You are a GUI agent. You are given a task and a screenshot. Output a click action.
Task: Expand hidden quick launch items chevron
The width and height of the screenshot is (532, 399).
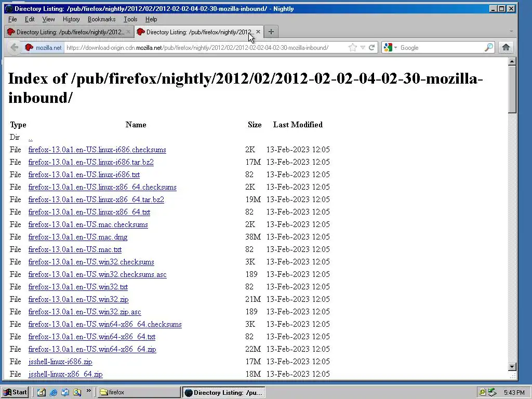click(88, 391)
